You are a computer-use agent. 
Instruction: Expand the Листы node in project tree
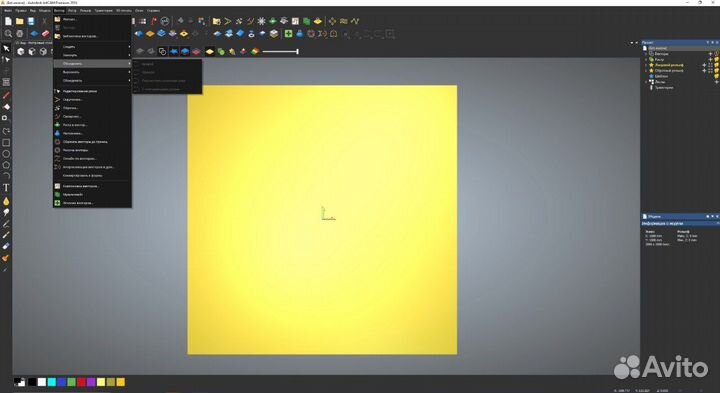[647, 82]
